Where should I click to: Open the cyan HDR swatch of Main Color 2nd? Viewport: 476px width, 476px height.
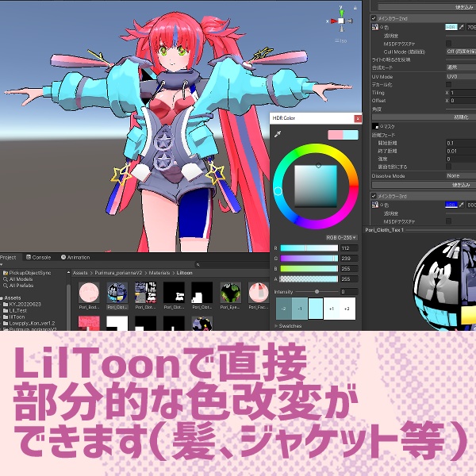point(451,27)
